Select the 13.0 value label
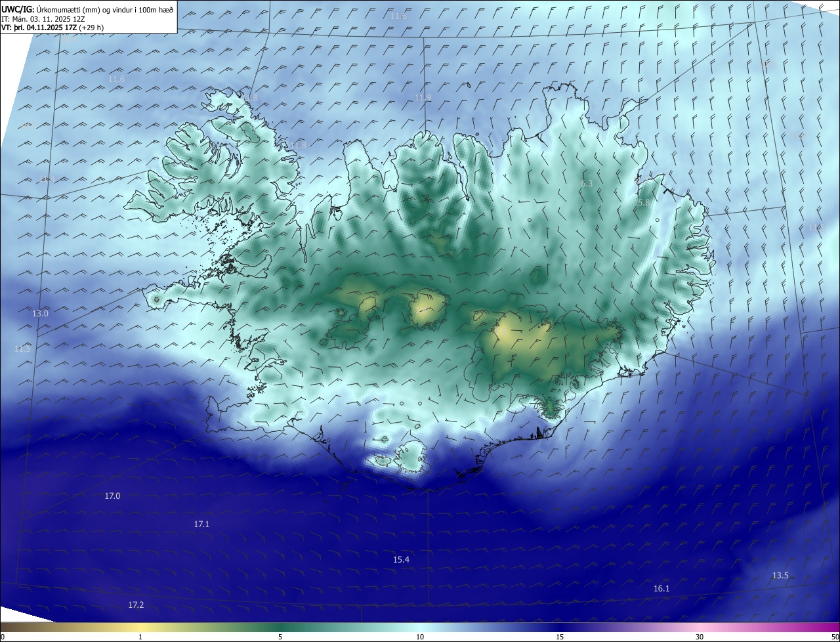Viewport: 840px width, 642px height. point(40,314)
